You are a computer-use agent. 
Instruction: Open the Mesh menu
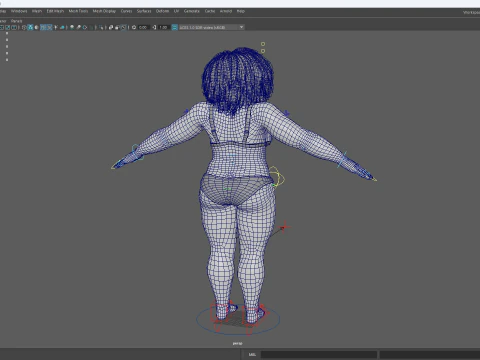[37, 11]
